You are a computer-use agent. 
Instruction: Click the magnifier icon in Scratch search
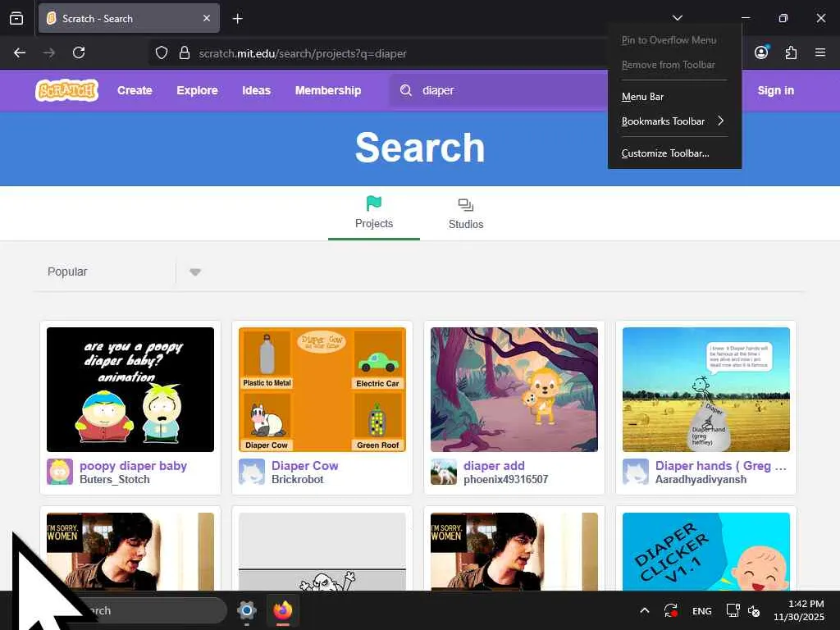(406, 90)
